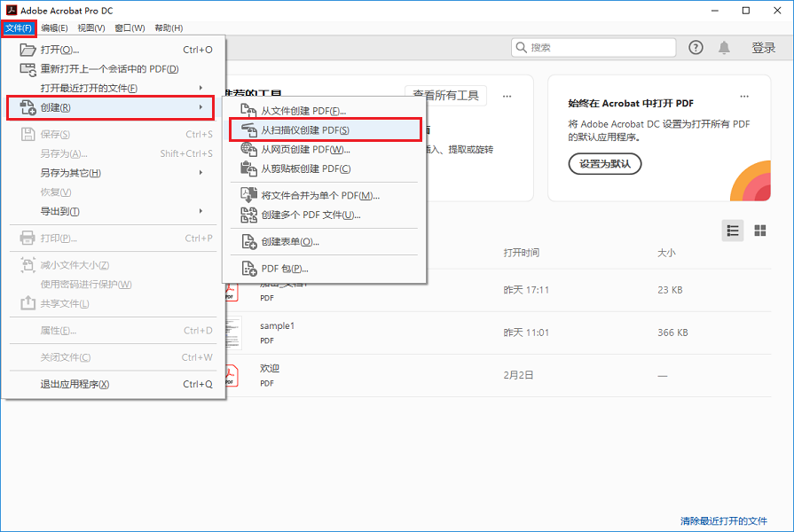
Task: Click the magnifier icon in the search box
Action: click(521, 48)
